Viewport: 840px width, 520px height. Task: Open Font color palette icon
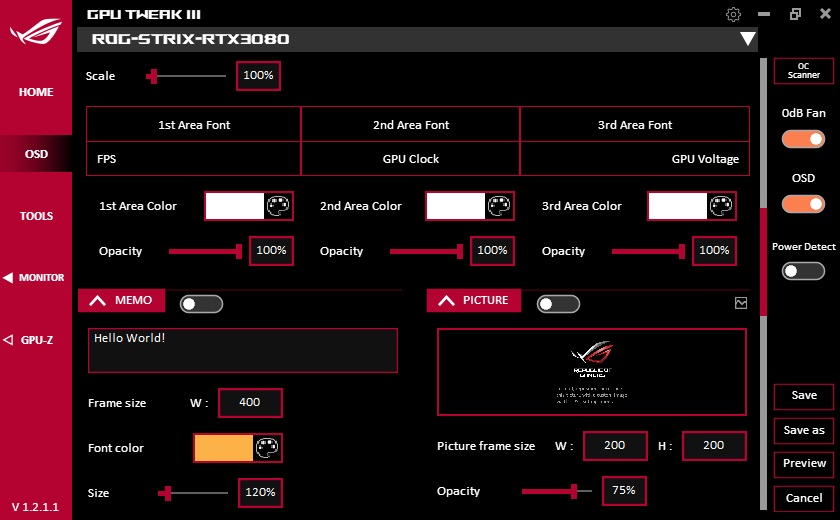pyautogui.click(x=267, y=448)
